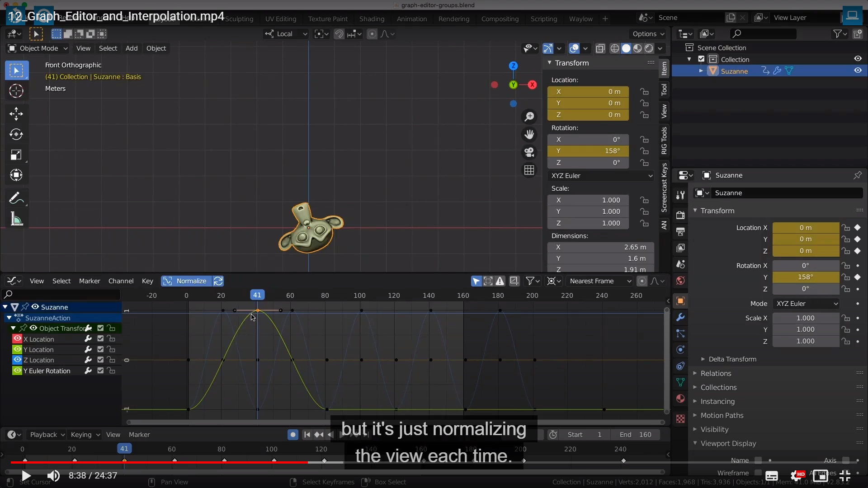Select the Move tool in viewport toolbar
This screenshot has height=488, width=868.
click(16, 113)
